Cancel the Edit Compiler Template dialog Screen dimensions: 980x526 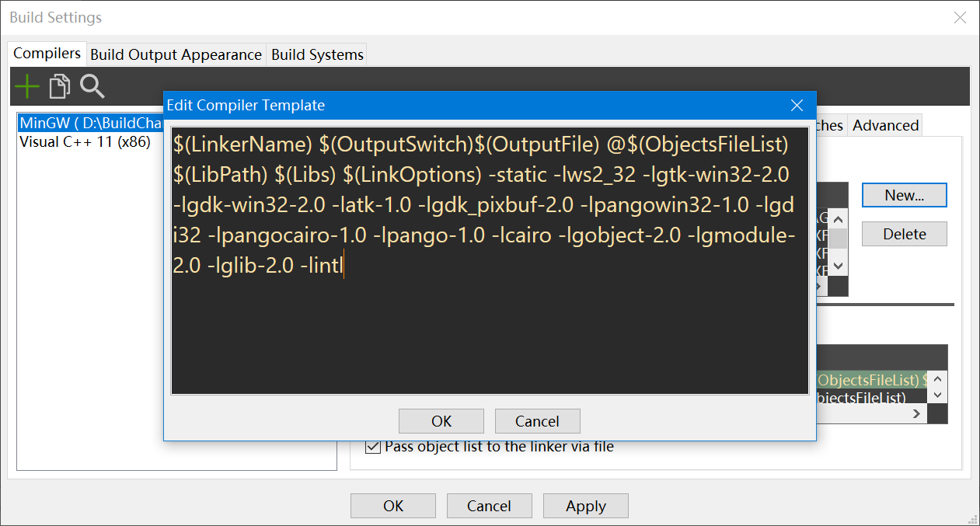537,421
